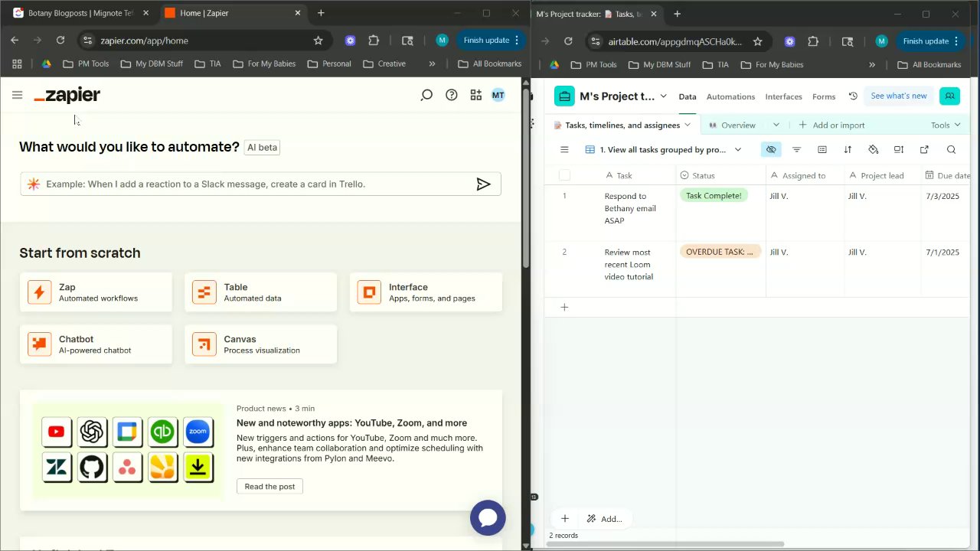
Task: Open the Zapier chat support bubble
Action: coord(488,518)
